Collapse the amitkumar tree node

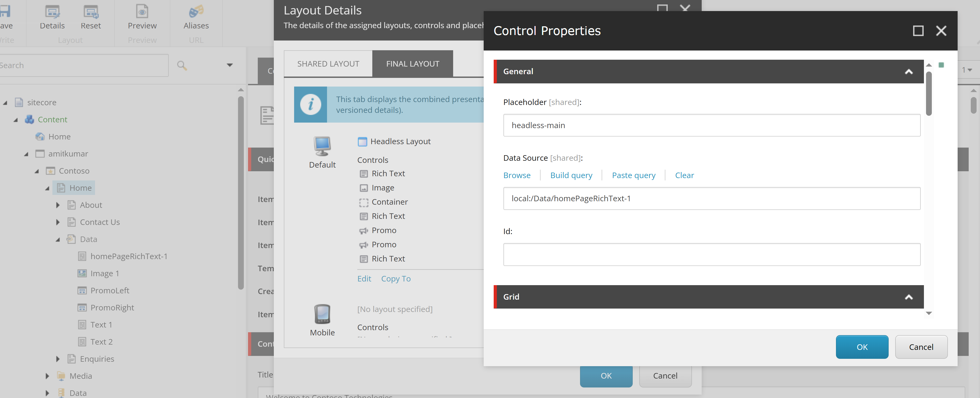[26, 154]
